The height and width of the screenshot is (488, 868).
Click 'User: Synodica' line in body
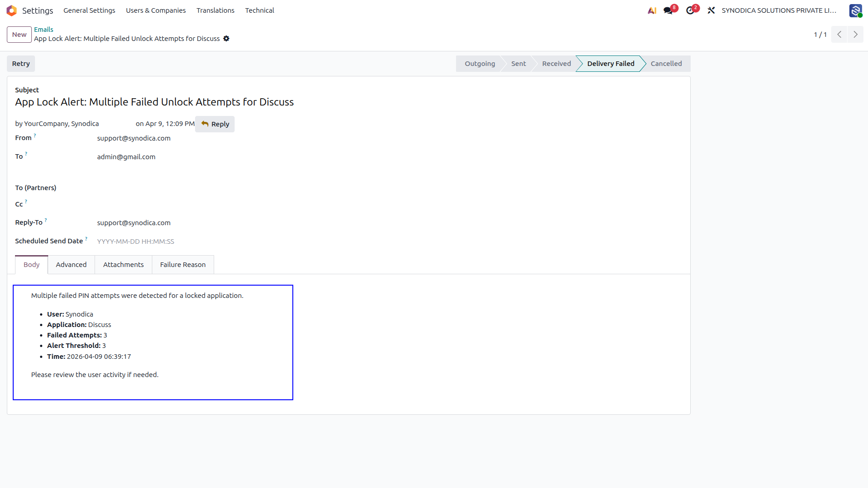[70, 314]
